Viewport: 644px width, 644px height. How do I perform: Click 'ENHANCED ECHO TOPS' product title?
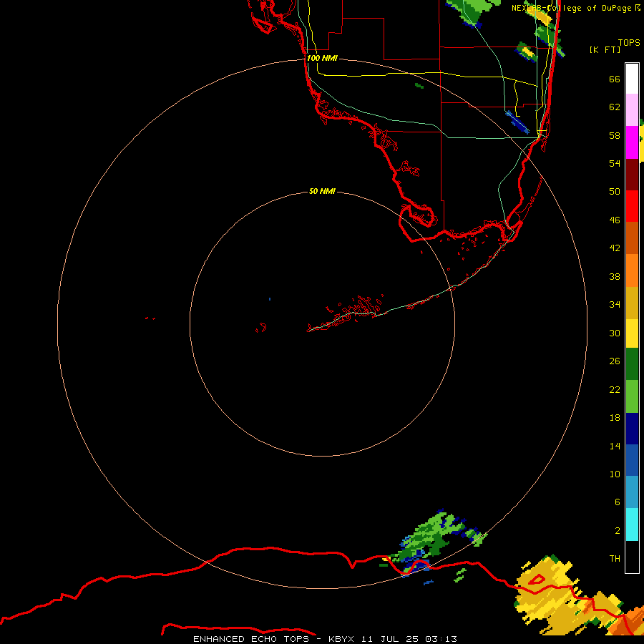pyautogui.click(x=252, y=639)
